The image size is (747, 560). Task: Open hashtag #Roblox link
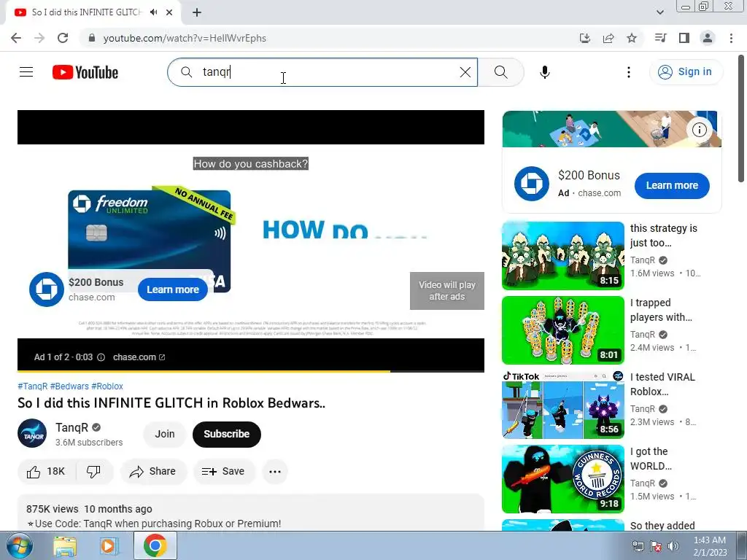(x=107, y=386)
